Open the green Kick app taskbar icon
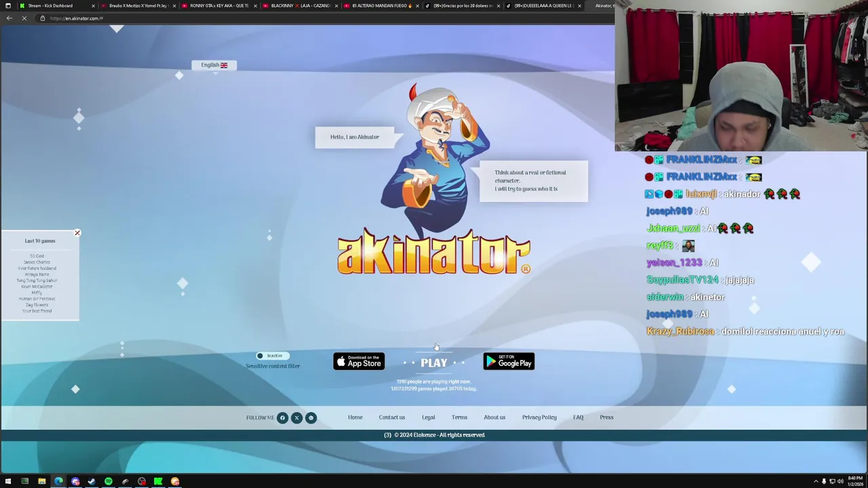This screenshot has width=868, height=488. pos(158,481)
